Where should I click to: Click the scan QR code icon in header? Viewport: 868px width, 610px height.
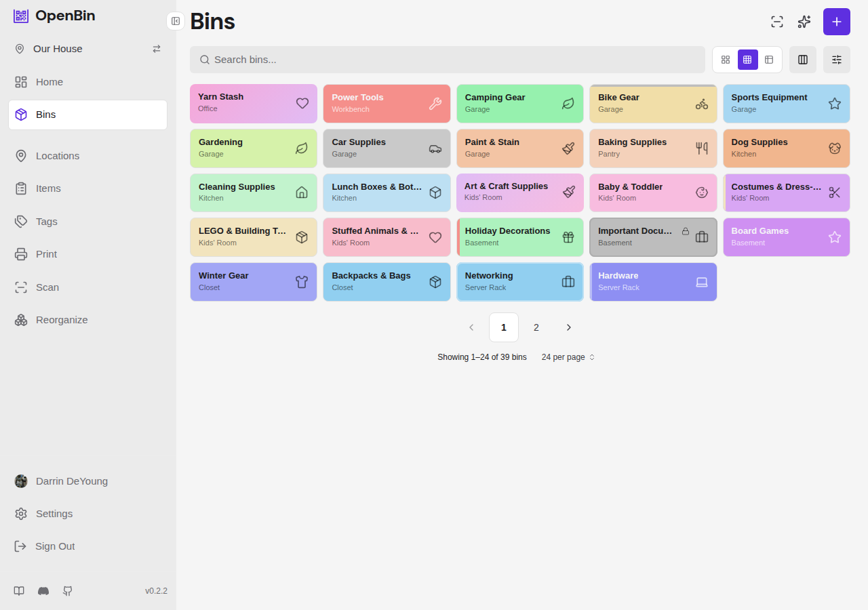tap(777, 22)
